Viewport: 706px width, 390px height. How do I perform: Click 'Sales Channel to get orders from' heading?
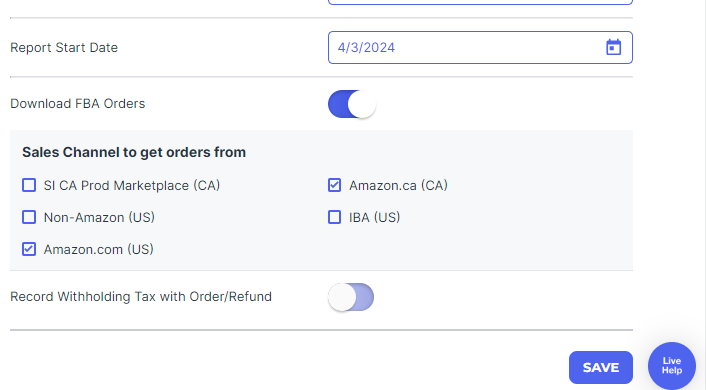(134, 152)
